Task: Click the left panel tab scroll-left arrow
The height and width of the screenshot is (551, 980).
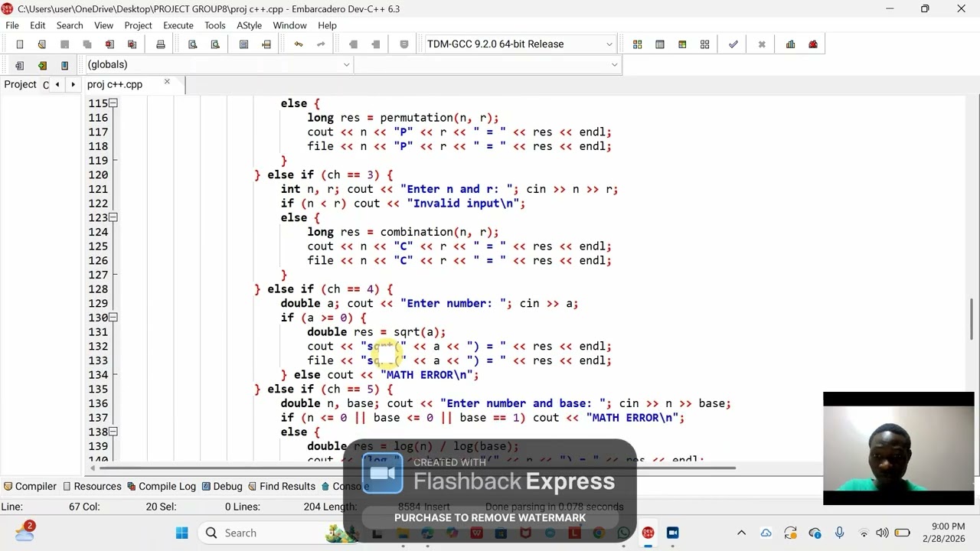Action: click(x=57, y=84)
